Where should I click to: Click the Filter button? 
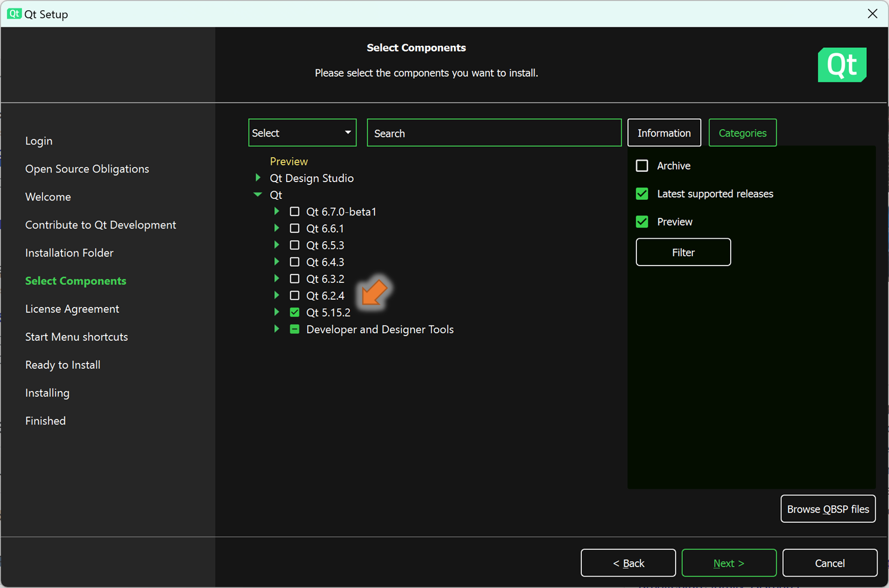click(x=683, y=252)
